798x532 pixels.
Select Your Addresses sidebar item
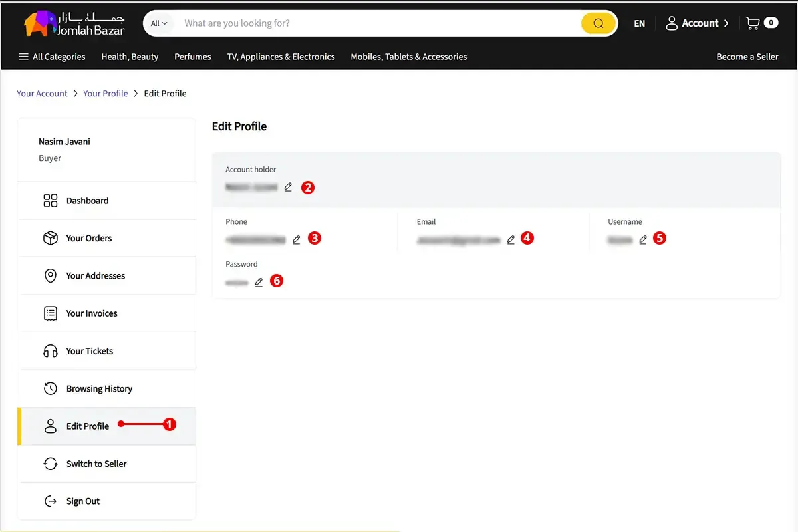pyautogui.click(x=95, y=276)
